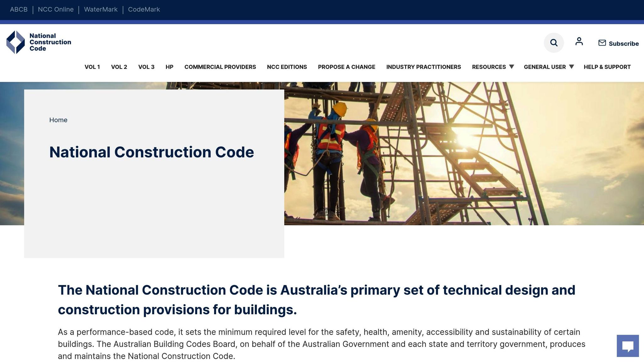Expand the General User dropdown arrow
The height and width of the screenshot is (362, 644).
[x=571, y=67]
